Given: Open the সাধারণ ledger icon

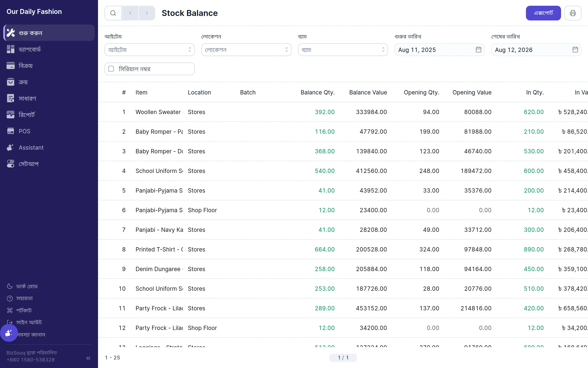Looking at the screenshot, I should coord(10,98).
